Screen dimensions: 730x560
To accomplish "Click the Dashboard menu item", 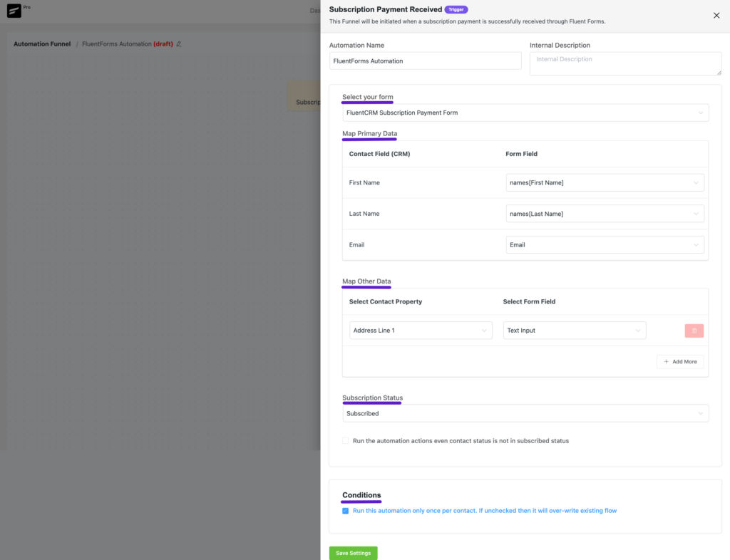I will tap(316, 11).
